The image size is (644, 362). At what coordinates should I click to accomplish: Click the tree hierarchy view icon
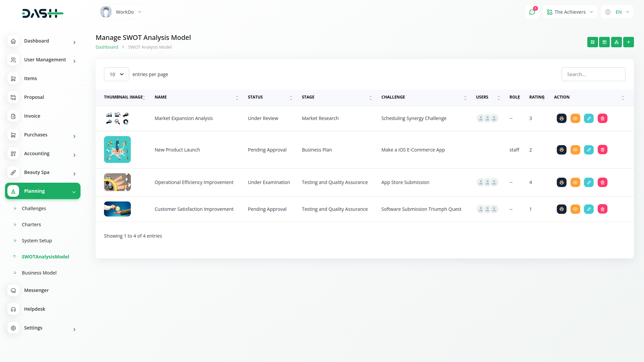tap(616, 42)
